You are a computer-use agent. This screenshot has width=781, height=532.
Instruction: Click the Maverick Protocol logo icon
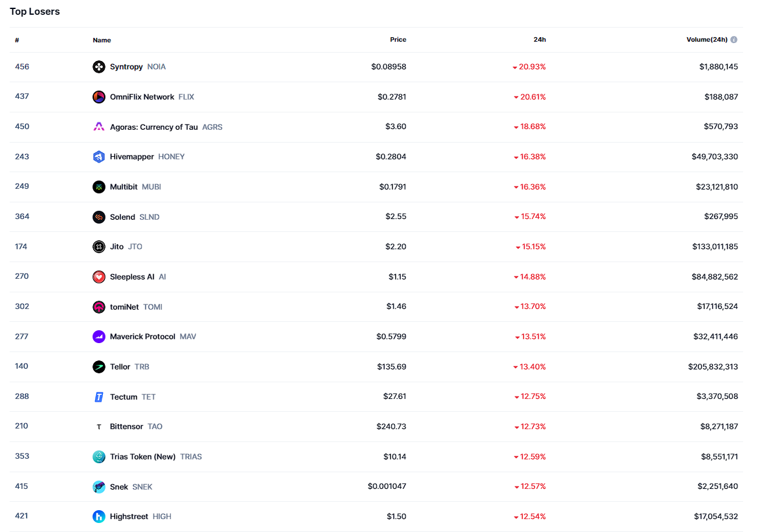tap(98, 337)
